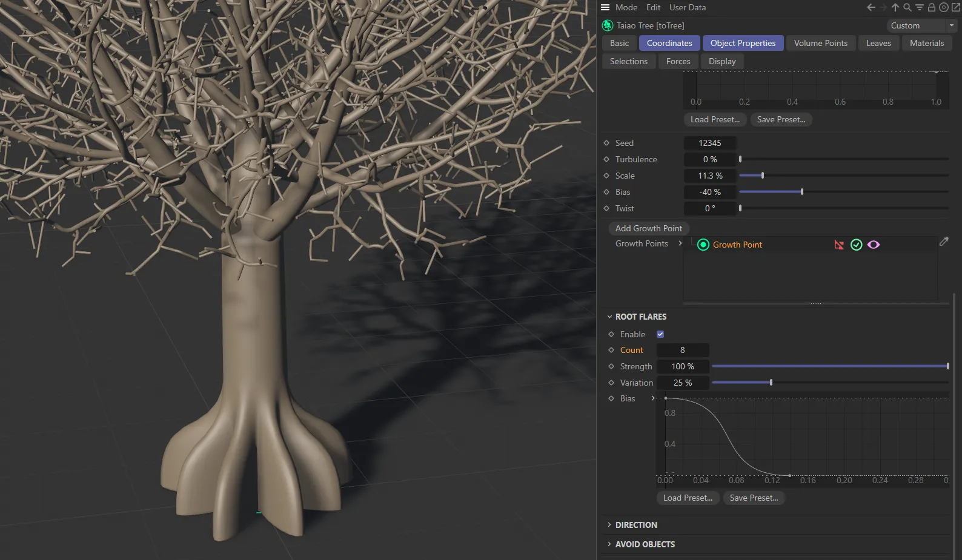Click the upper Save Preset button
Viewport: 962px width, 560px height.
point(781,119)
